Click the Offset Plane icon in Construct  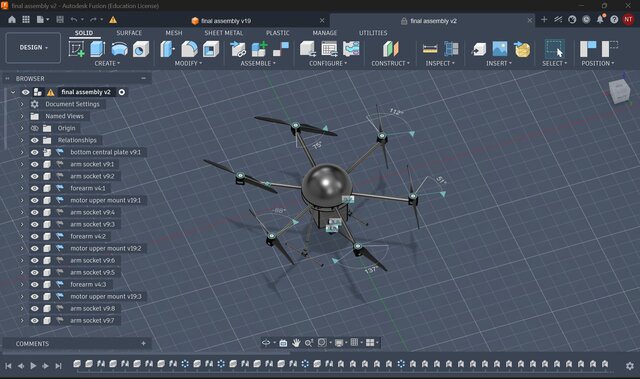click(x=391, y=49)
